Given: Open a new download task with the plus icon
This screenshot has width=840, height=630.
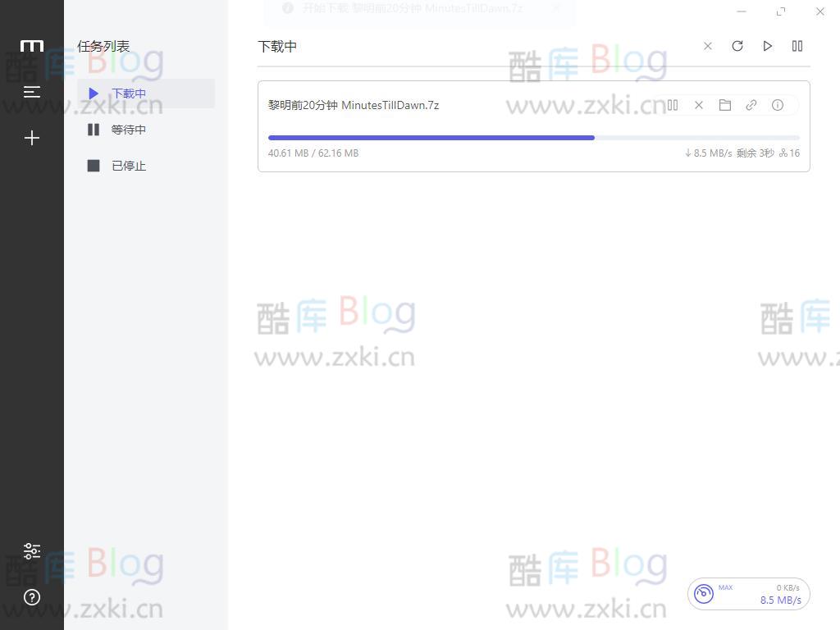Looking at the screenshot, I should pos(31,138).
